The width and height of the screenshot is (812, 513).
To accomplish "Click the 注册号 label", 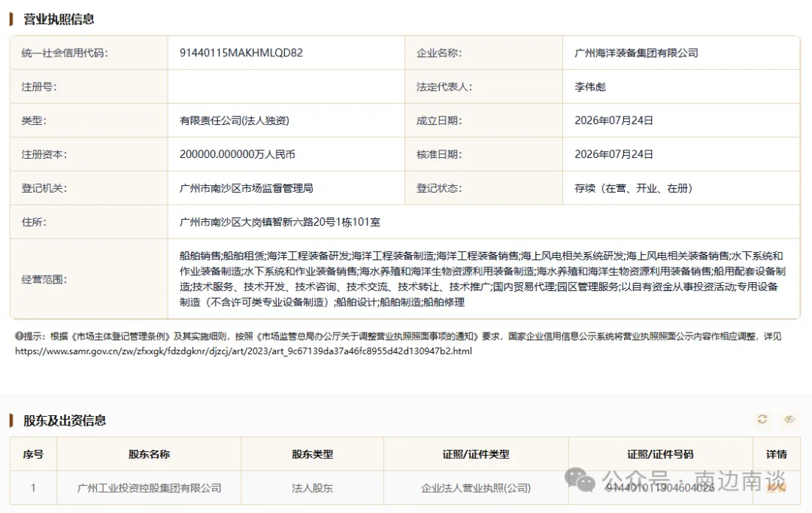I will (39, 87).
